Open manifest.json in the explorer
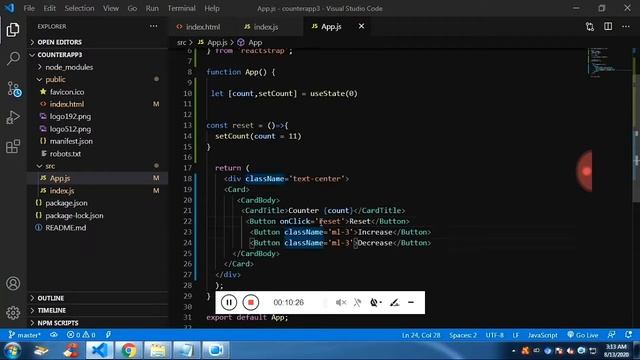640x360 pixels. click(98, 141)
